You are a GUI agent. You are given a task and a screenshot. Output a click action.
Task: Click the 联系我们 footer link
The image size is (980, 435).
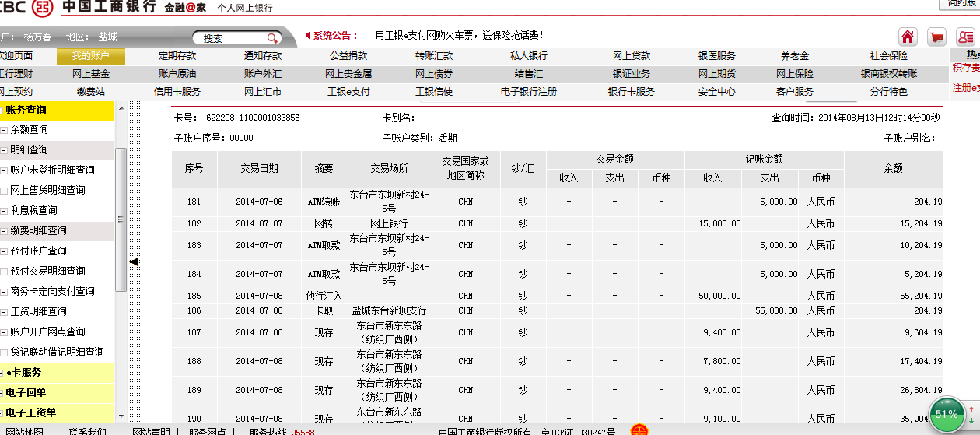point(87,431)
